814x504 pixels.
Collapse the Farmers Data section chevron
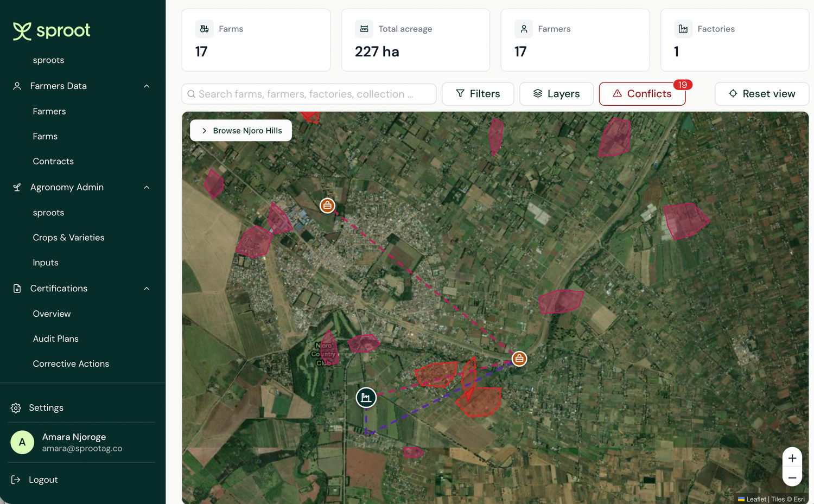[x=147, y=86]
